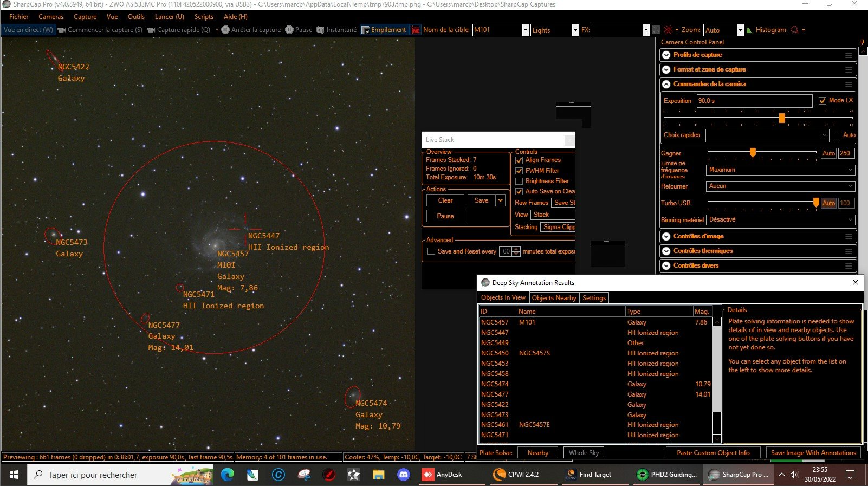Click drag handle of Contrôles divers
868x486 pixels.
click(x=848, y=266)
